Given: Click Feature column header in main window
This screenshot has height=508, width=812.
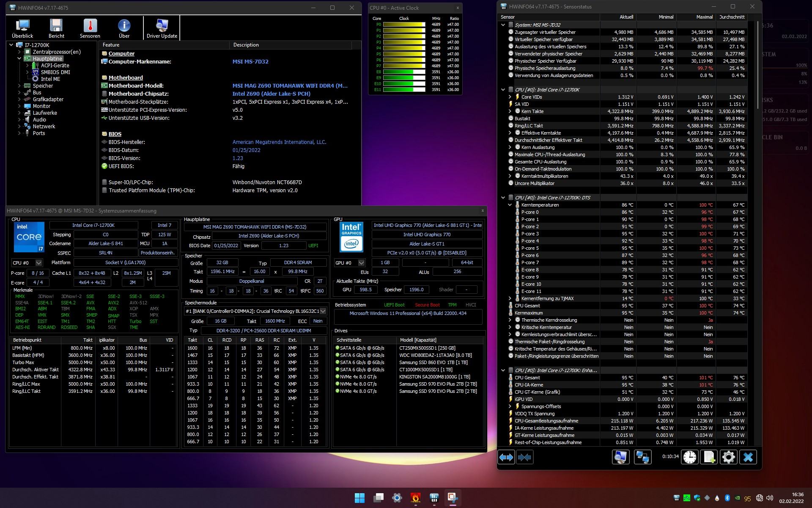Looking at the screenshot, I should (164, 45).
